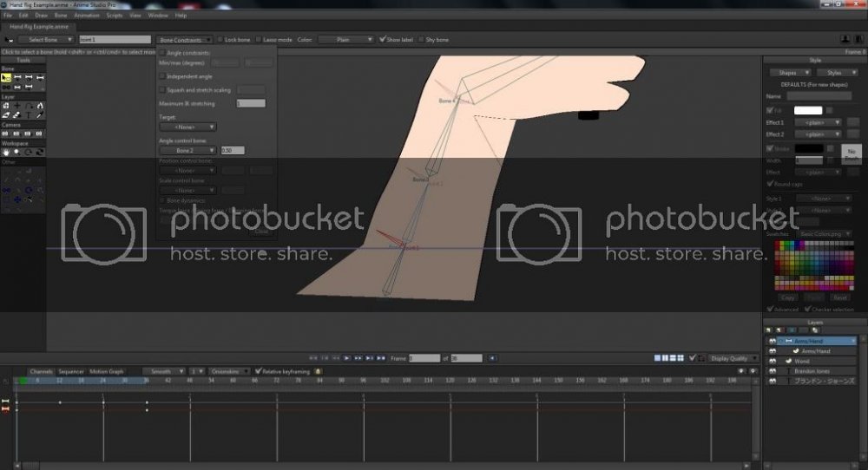868x470 pixels.
Task: Toggle the Checker selection checkbox
Action: 807,309
